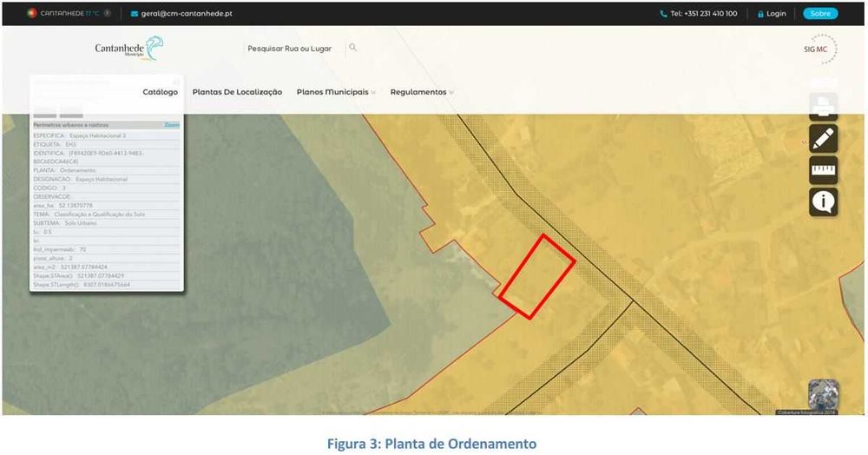Viewport: 868px width, 455px height.
Task: Click the Cantanhede municipality logo
Action: [129, 48]
